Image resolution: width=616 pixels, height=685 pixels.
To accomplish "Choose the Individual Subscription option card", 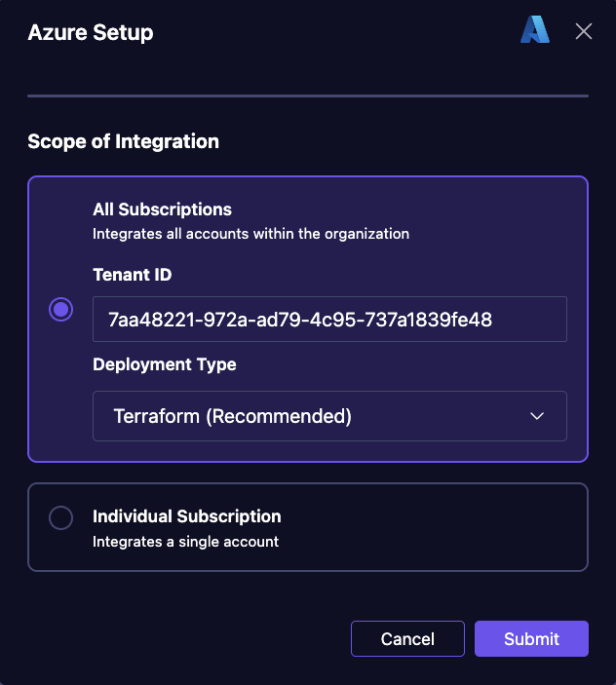I will [x=308, y=527].
